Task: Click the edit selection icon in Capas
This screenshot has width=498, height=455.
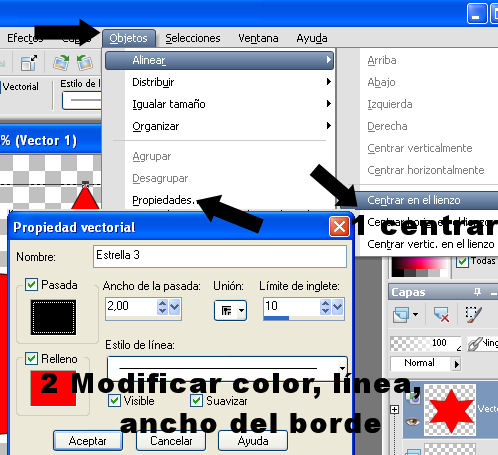Action: tap(474, 315)
